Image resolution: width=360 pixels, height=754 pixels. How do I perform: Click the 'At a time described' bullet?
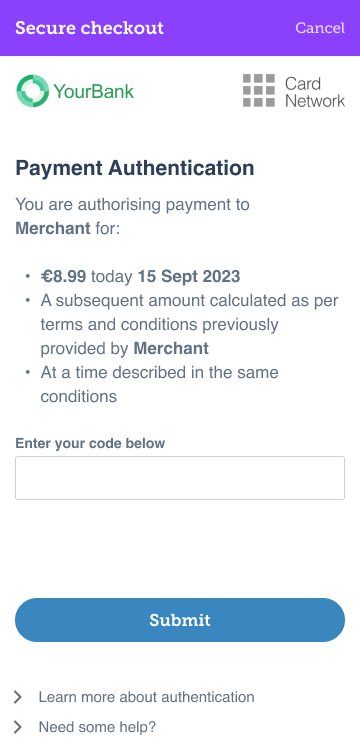160,384
